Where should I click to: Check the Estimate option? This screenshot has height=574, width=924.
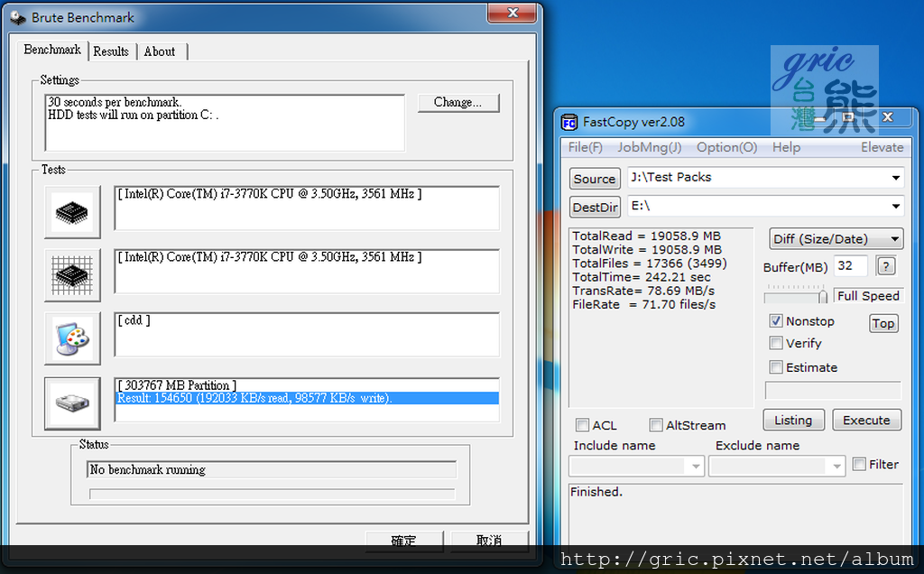[x=775, y=367]
